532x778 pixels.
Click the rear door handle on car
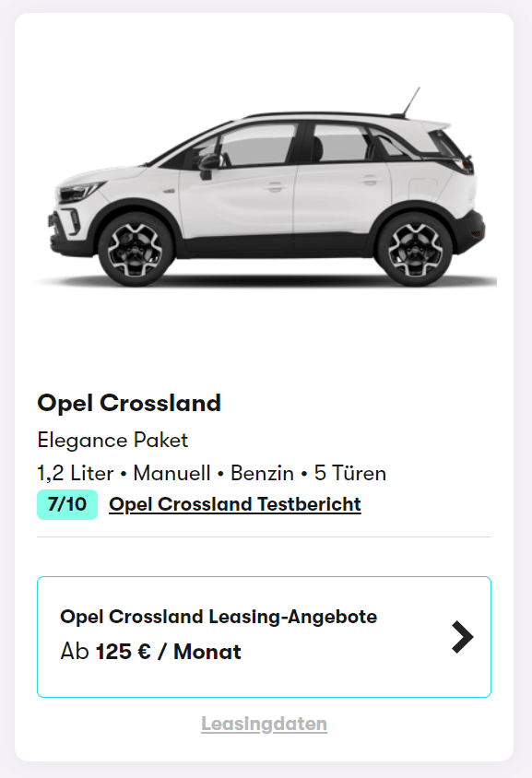click(369, 180)
